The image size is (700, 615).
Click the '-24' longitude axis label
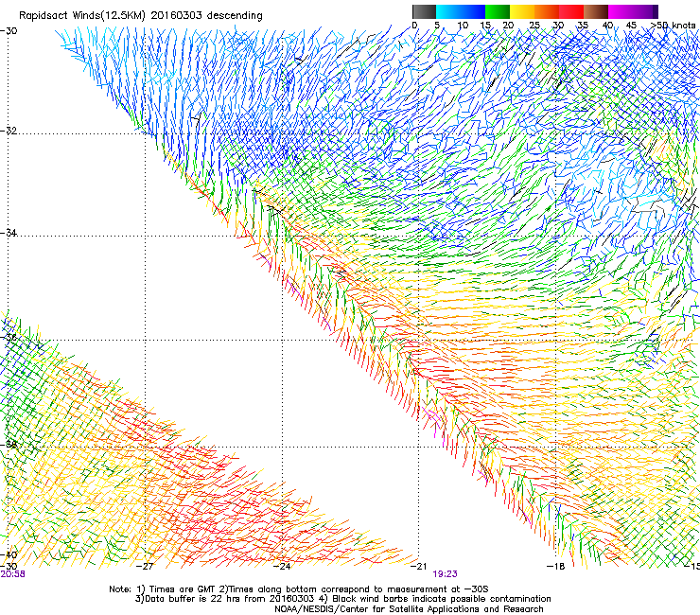pos(282,567)
